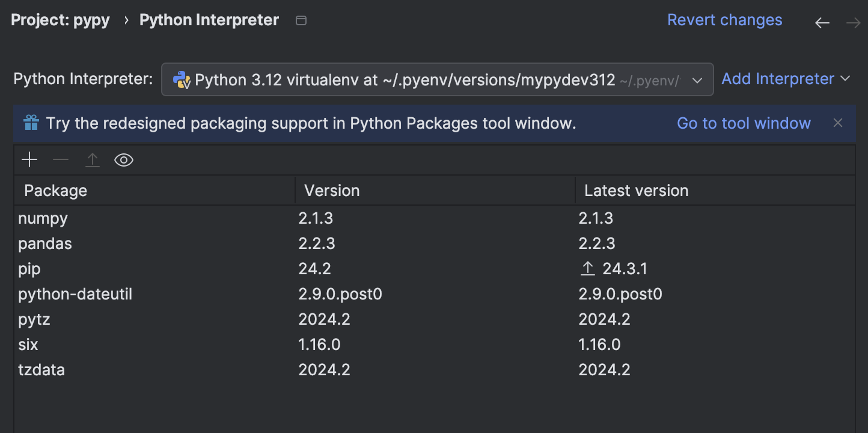Click the minus icon to uninstall package

click(x=61, y=160)
